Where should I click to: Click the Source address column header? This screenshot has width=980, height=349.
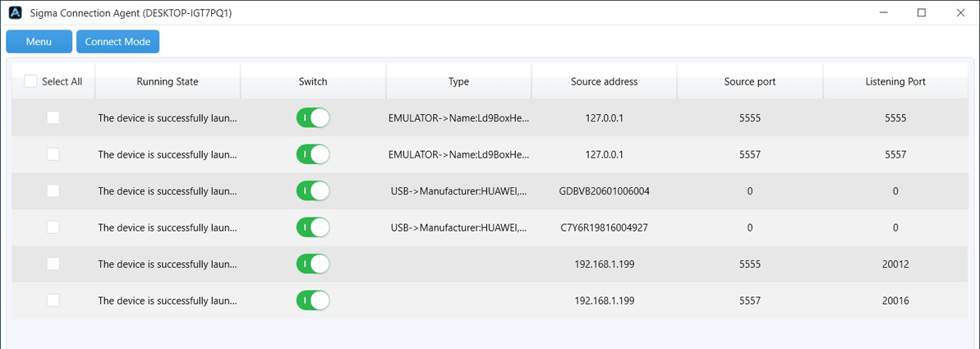(x=605, y=81)
